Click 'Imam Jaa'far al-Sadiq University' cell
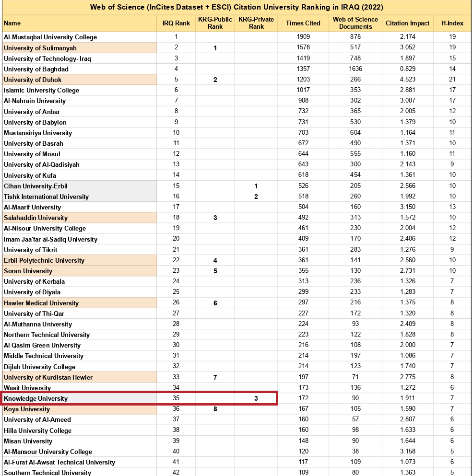473x476 pixels. click(x=80, y=239)
